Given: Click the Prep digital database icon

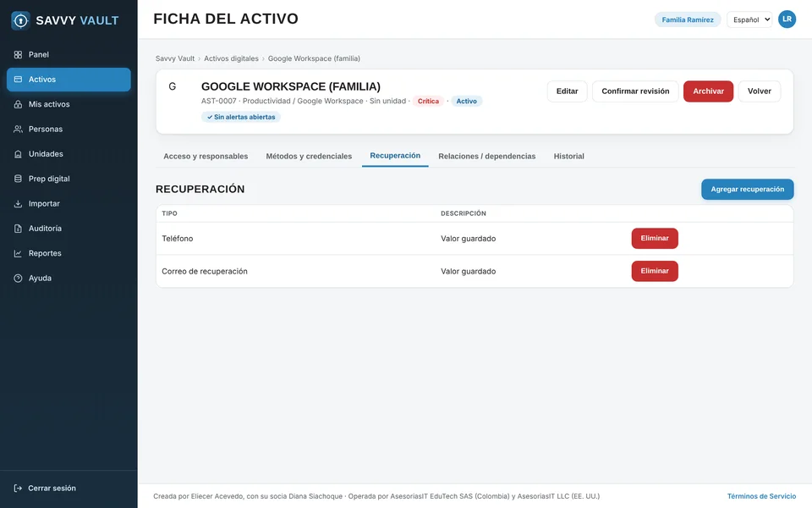Looking at the screenshot, I should [x=18, y=179].
